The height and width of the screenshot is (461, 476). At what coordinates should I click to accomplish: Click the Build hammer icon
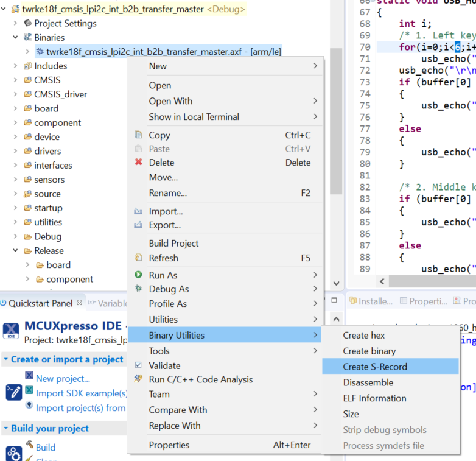coord(29,445)
